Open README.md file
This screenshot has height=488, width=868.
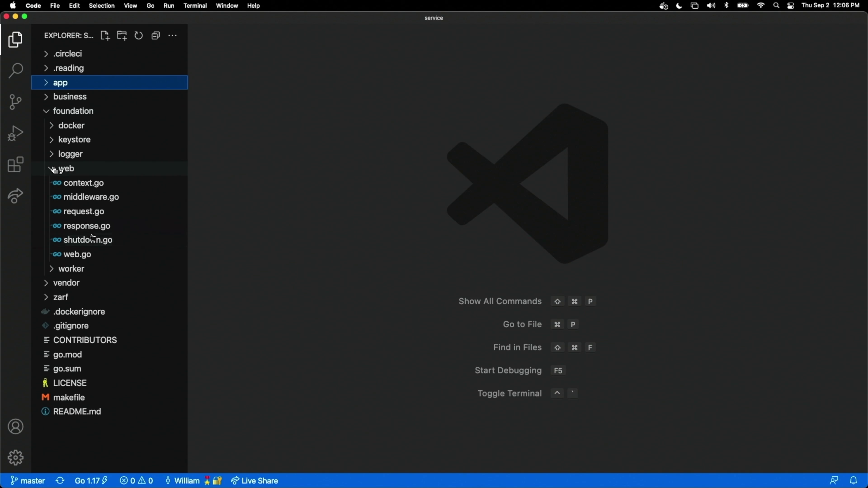point(109,412)
